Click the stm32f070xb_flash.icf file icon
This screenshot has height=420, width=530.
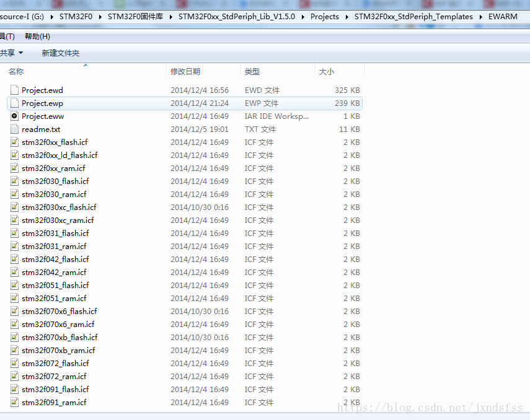pos(14,337)
